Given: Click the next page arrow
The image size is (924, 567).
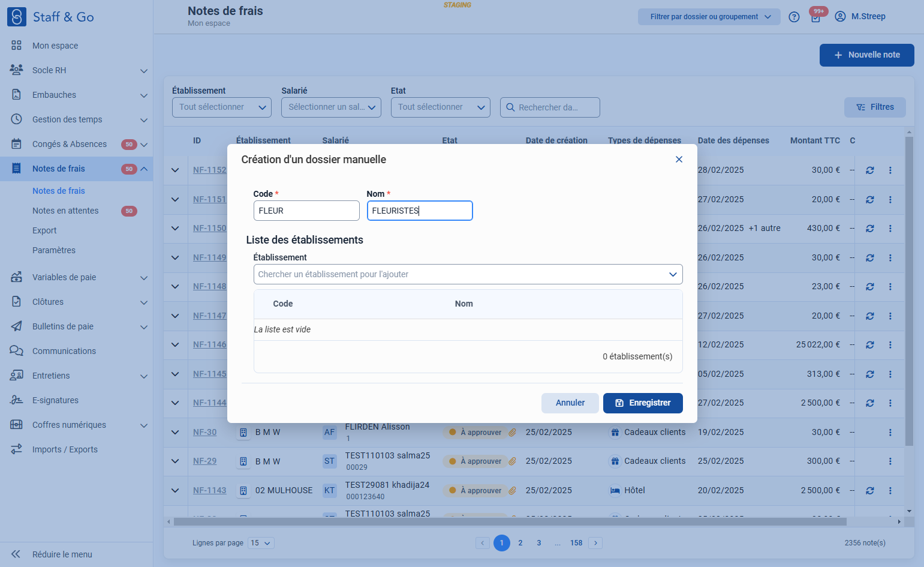Looking at the screenshot, I should click(x=595, y=543).
